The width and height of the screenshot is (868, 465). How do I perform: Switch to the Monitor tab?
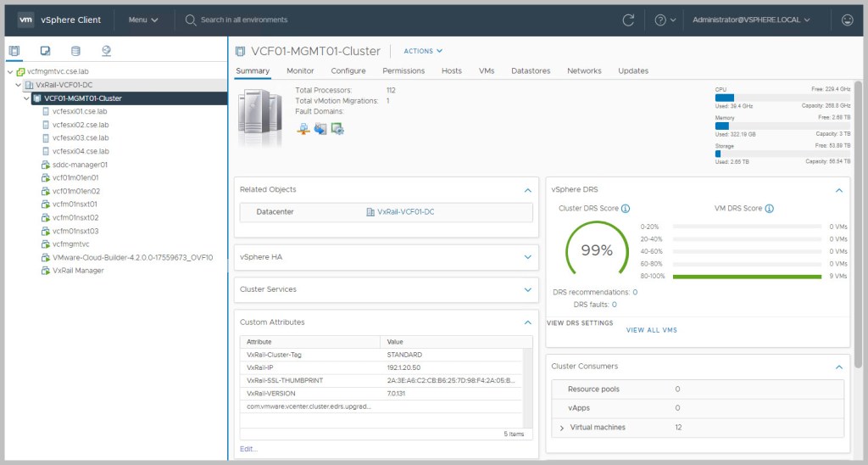300,71
